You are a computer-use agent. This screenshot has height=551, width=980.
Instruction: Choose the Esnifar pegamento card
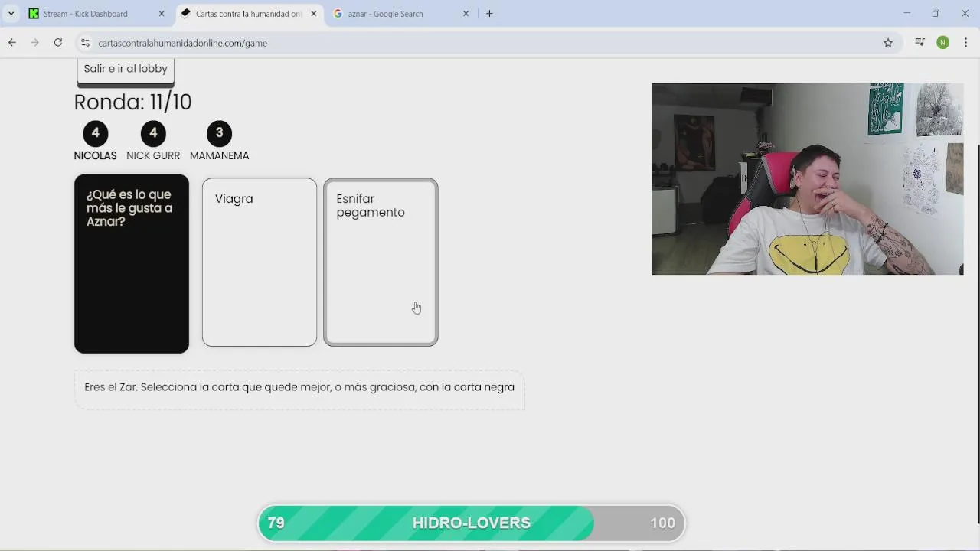[x=381, y=262]
